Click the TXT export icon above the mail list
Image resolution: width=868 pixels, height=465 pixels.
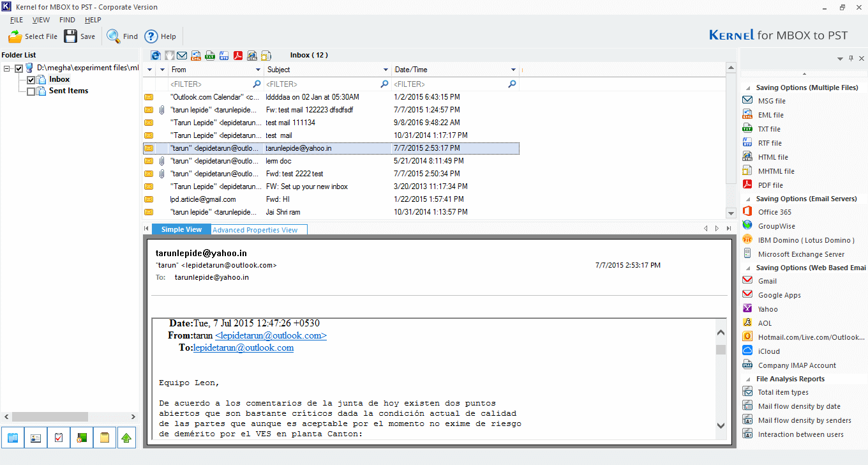coord(210,55)
